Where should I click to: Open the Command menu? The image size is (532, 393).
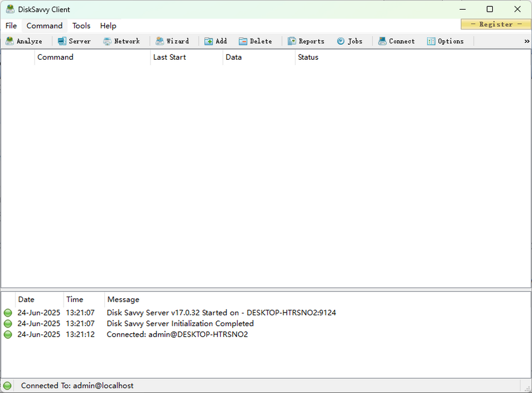point(44,26)
